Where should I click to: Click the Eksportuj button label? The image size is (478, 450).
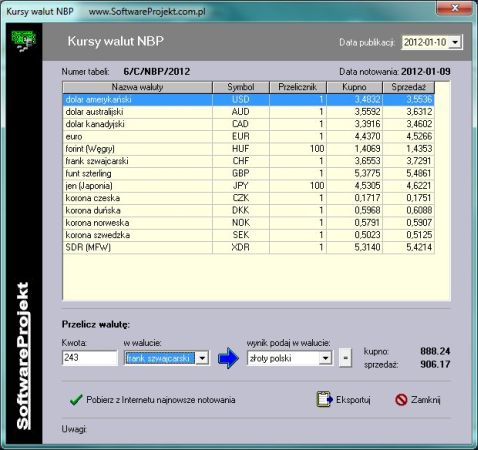[x=353, y=400]
